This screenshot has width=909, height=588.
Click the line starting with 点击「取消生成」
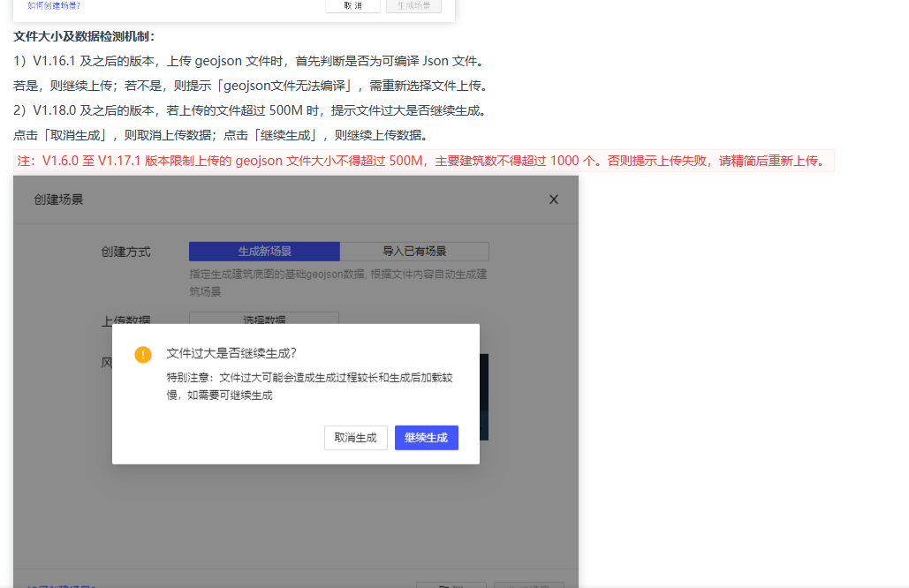(222, 135)
